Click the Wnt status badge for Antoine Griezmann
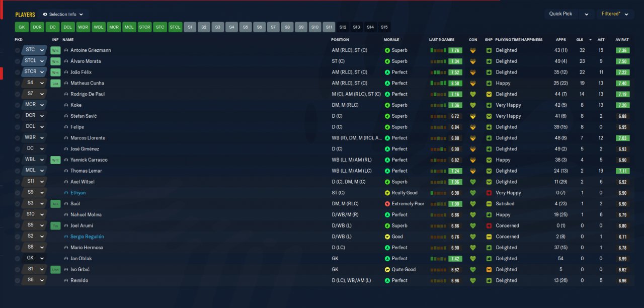 point(55,50)
